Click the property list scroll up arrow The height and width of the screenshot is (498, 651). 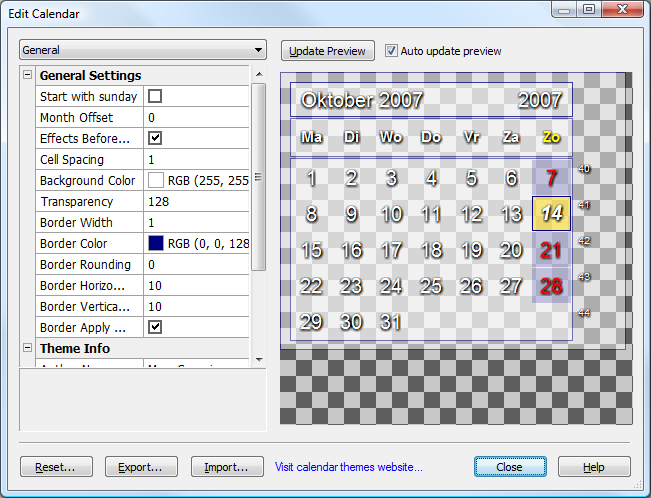pyautogui.click(x=259, y=74)
